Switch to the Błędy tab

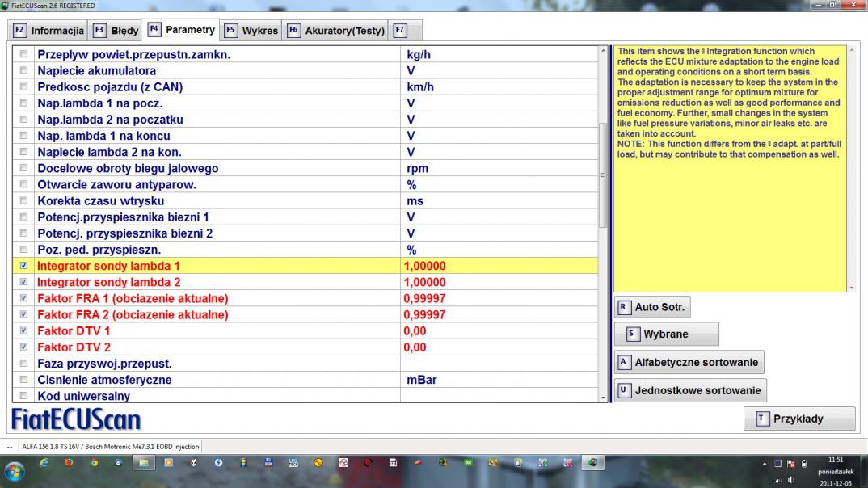tap(116, 31)
